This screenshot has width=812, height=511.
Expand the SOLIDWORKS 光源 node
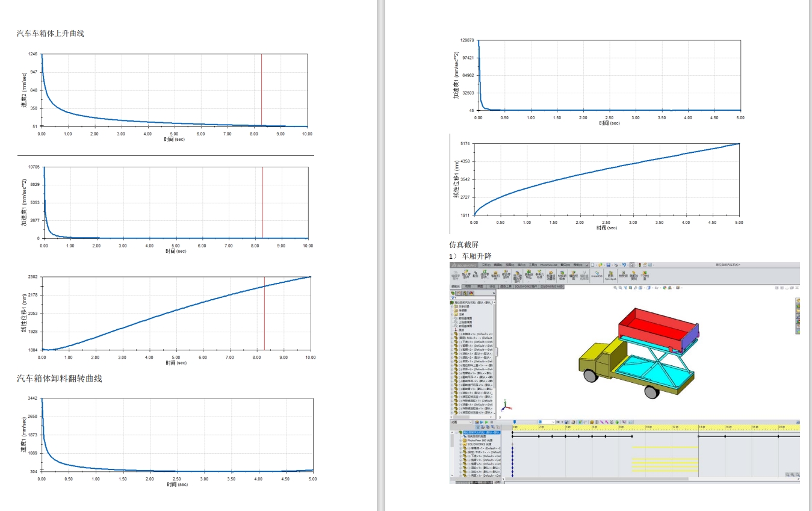tap(460, 444)
